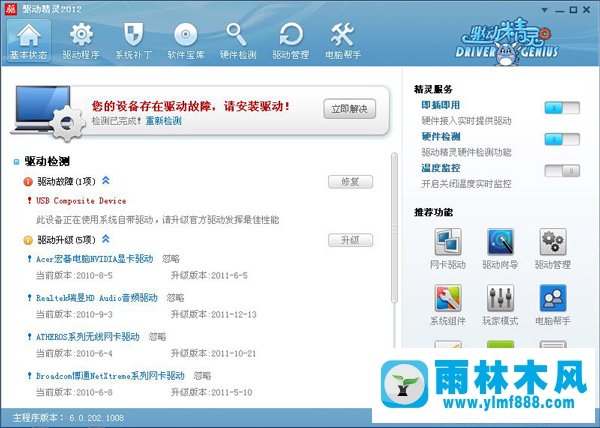Open the Acer宏碁电脑NVIDIA显卡驱动 entry
This screenshot has width=600, height=428.
click(95, 259)
